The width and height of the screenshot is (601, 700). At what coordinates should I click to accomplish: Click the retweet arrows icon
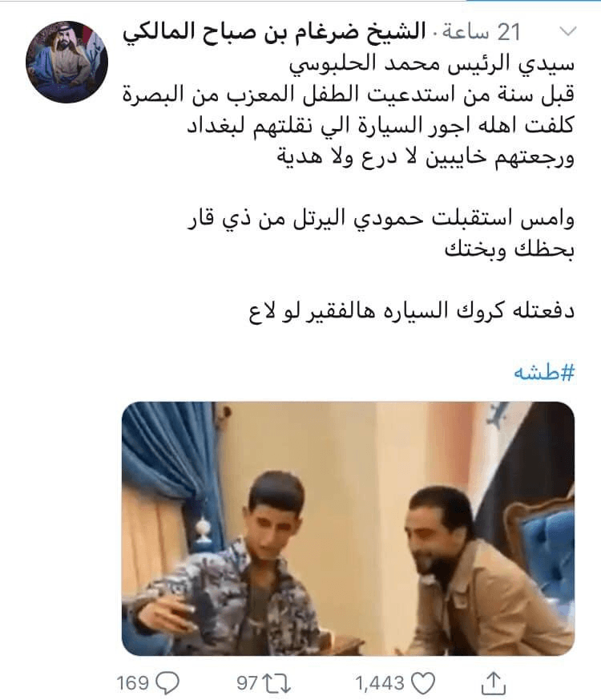pyautogui.click(x=276, y=683)
